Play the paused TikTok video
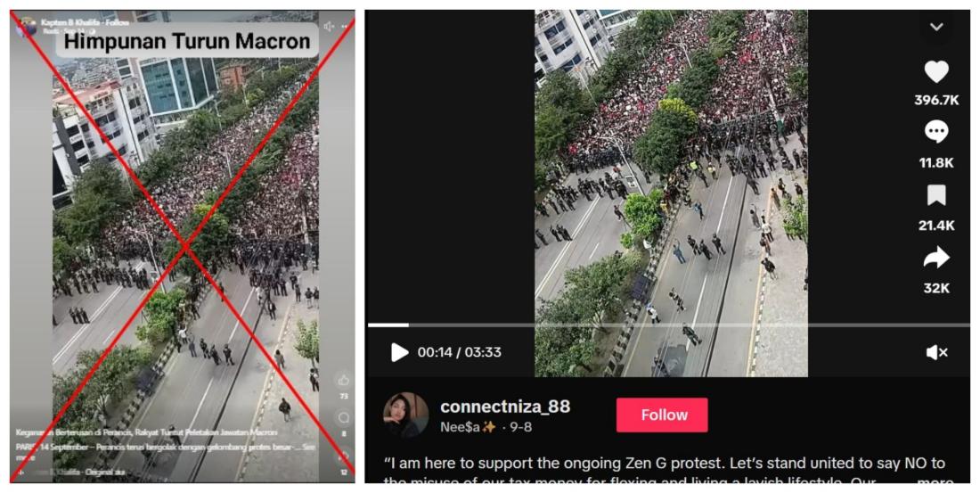 (x=399, y=352)
